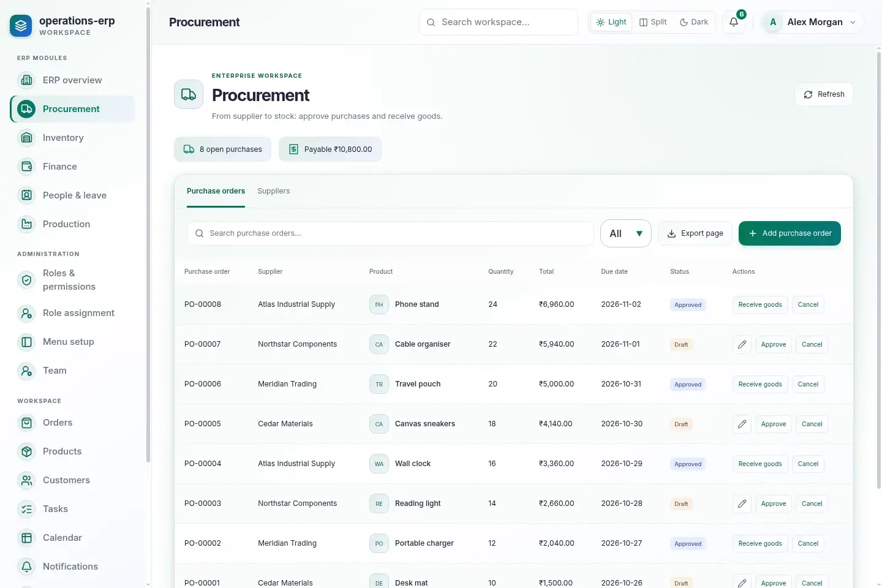Refresh the procurement data

[824, 94]
